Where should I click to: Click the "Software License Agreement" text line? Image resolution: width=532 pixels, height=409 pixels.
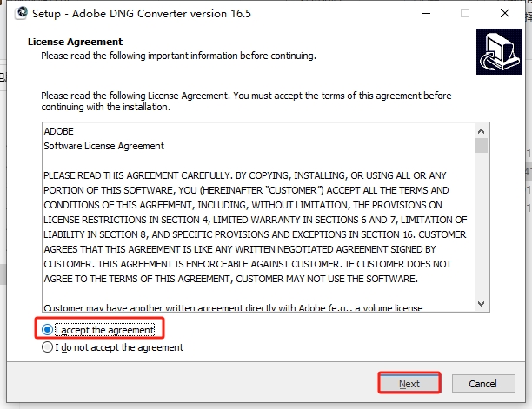point(103,146)
